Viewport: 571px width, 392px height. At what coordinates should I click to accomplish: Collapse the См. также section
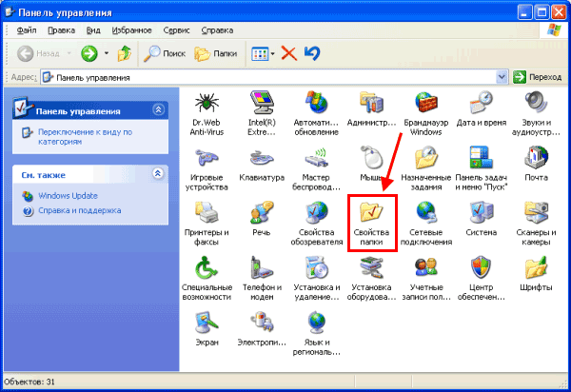click(x=158, y=173)
